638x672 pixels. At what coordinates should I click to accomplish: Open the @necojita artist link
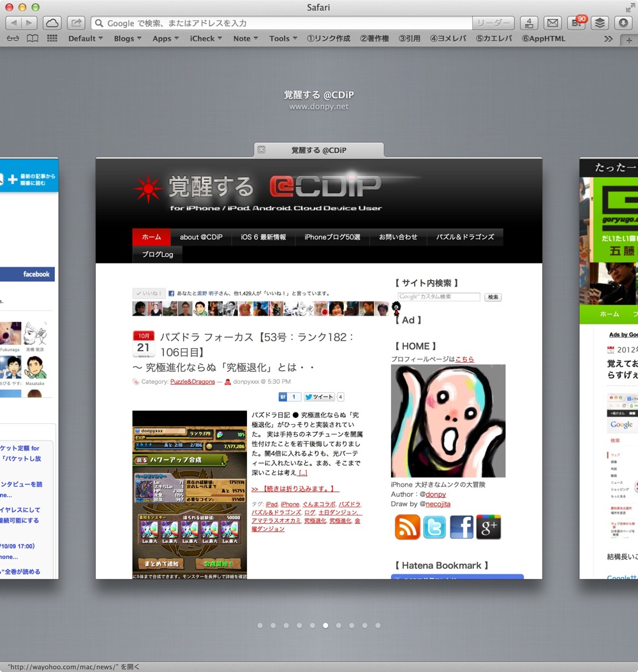coord(438,504)
